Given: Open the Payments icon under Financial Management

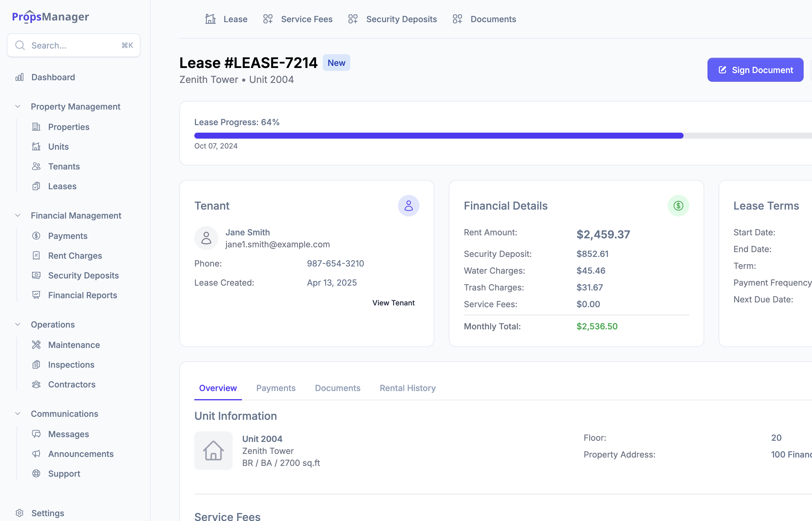Looking at the screenshot, I should coord(36,235).
